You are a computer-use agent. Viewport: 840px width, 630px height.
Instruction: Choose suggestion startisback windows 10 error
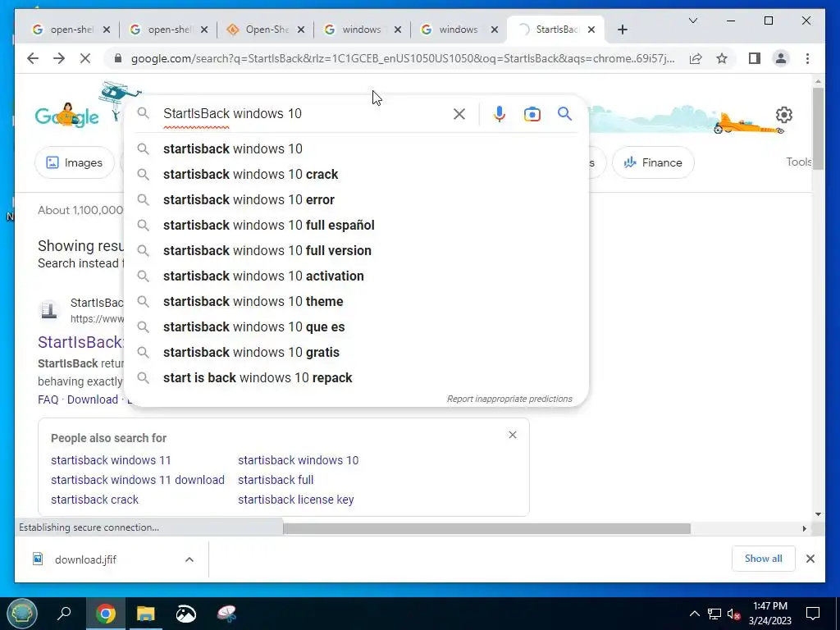[356, 200]
